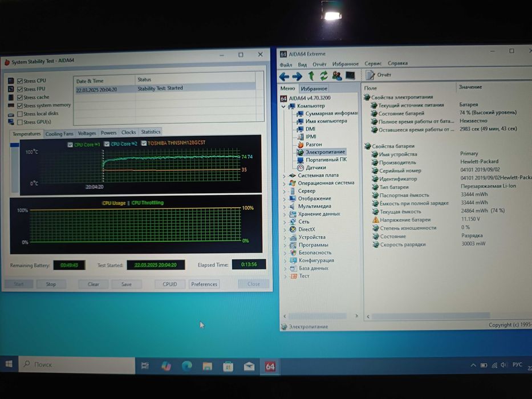This screenshot has height=399, width=532.
Task: Click the Поиск taskbar search field
Action: click(x=77, y=365)
